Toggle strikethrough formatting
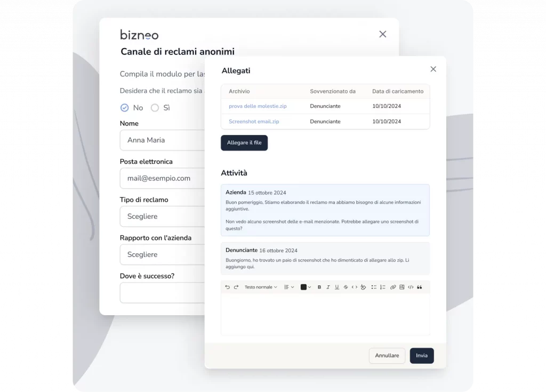Viewport: 546px width, 392px height. (346, 287)
